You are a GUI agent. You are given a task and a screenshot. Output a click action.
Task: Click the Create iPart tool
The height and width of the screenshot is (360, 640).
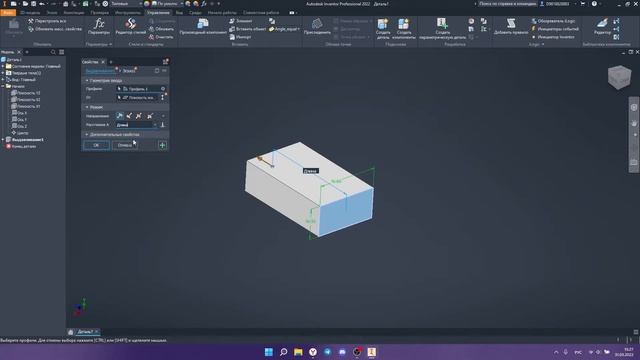point(383,29)
